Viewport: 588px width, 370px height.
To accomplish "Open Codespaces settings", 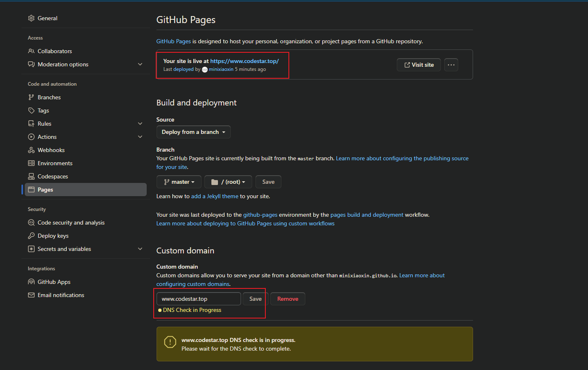I will point(86,176).
